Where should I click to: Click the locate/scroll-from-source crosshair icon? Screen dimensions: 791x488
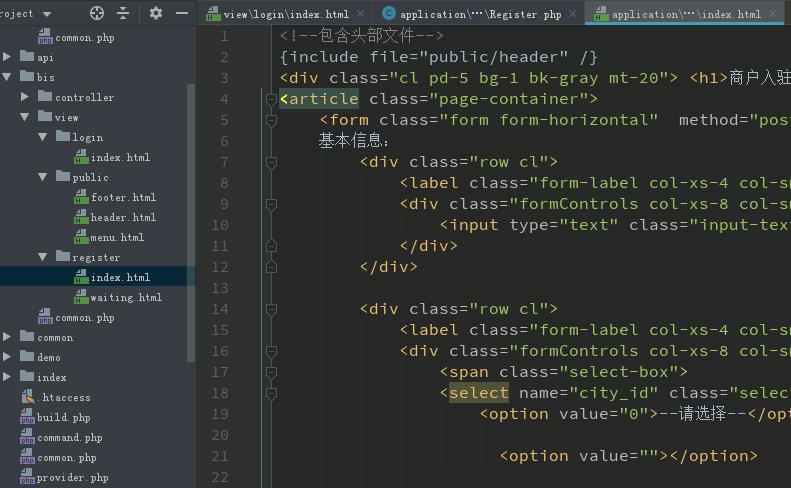pyautogui.click(x=97, y=13)
